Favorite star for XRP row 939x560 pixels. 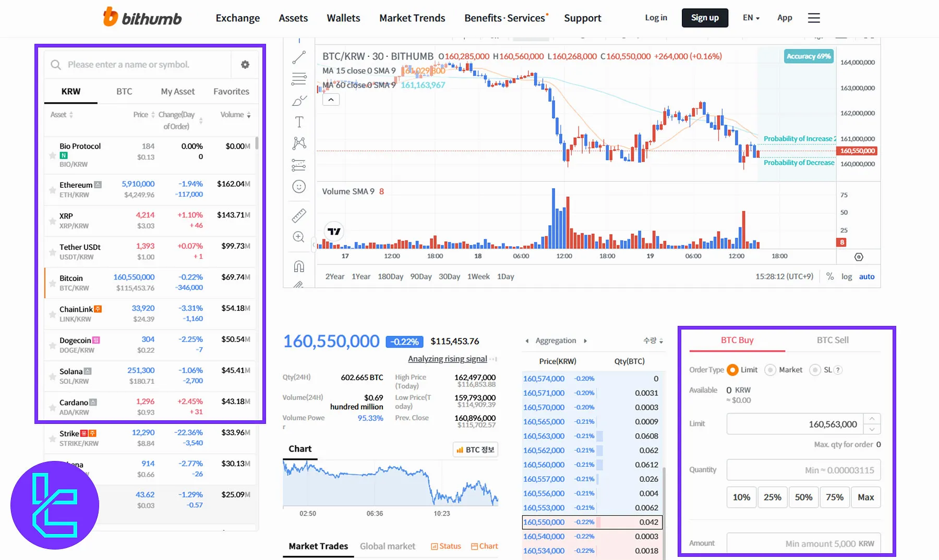click(x=52, y=221)
